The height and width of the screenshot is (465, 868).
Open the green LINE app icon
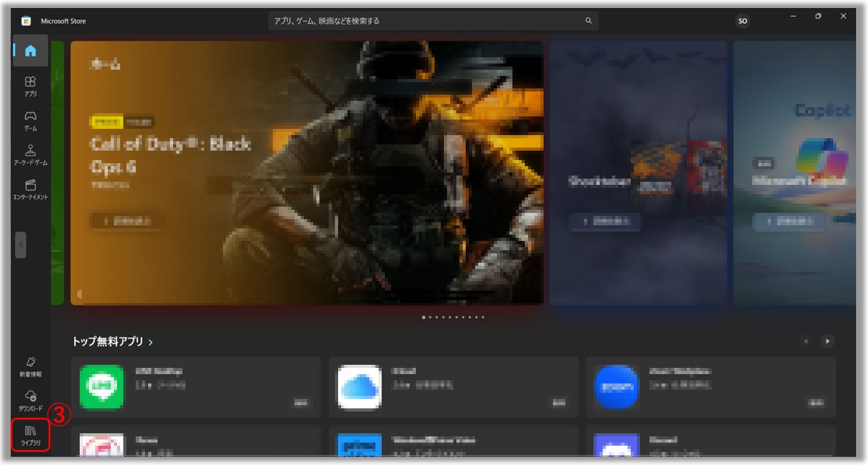pos(101,387)
